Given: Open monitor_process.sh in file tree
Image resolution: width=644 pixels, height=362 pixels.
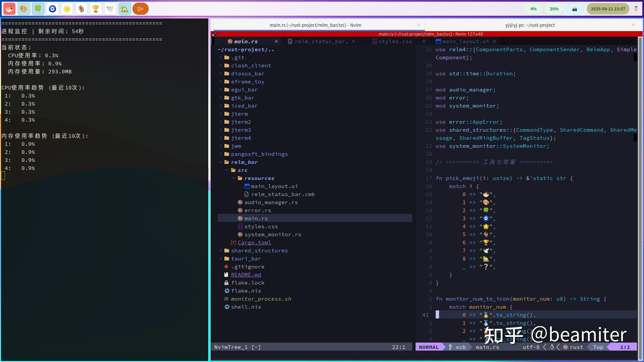Looking at the screenshot, I should (261, 299).
